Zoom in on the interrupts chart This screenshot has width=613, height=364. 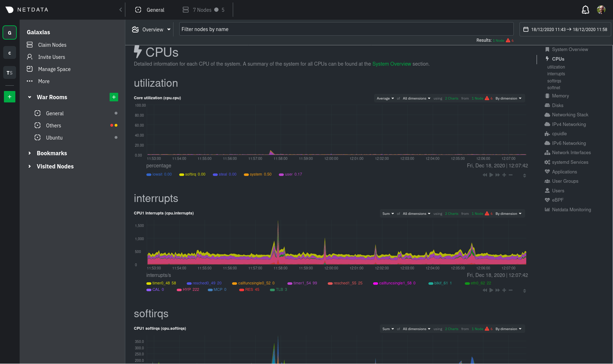tap(504, 290)
